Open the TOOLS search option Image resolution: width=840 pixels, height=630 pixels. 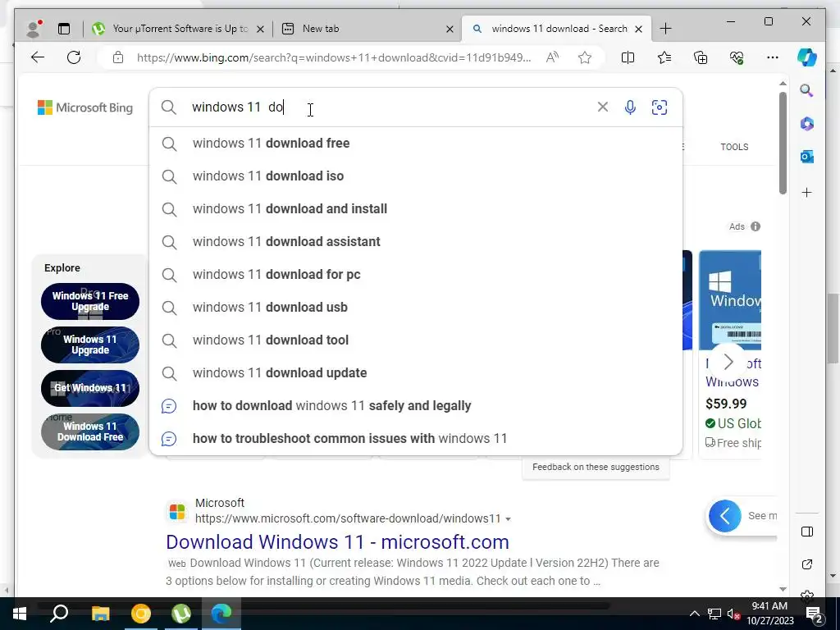click(734, 147)
